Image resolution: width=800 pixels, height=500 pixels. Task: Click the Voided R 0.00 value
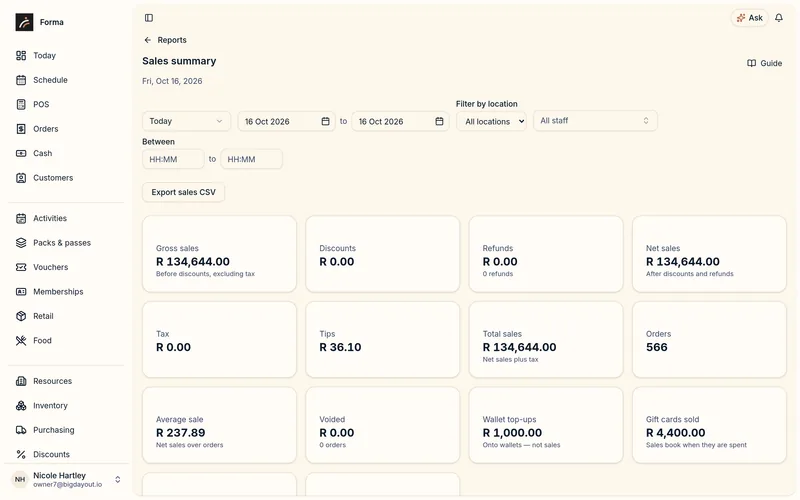[x=337, y=433]
